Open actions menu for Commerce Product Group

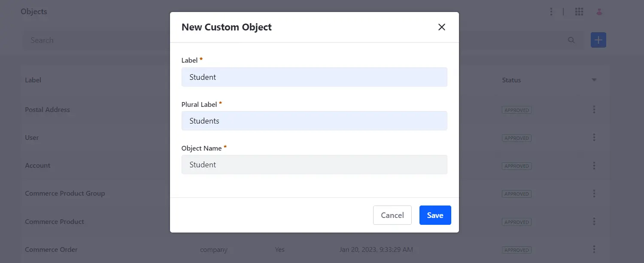coord(594,193)
